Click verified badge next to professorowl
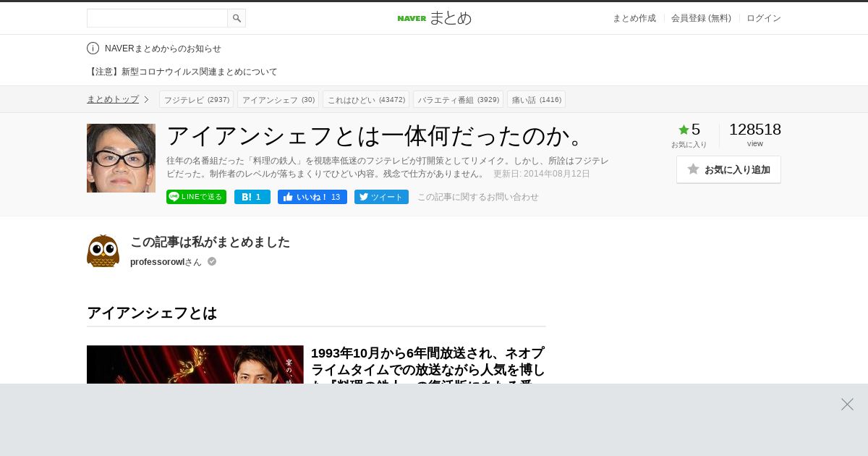This screenshot has width=868, height=456. pos(212,261)
